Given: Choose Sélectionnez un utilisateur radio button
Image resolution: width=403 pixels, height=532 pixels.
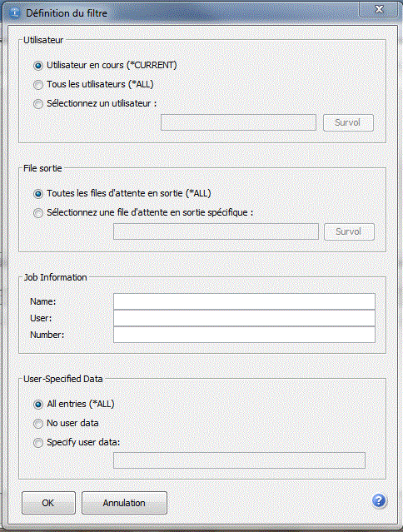Looking at the screenshot, I should pos(38,103).
